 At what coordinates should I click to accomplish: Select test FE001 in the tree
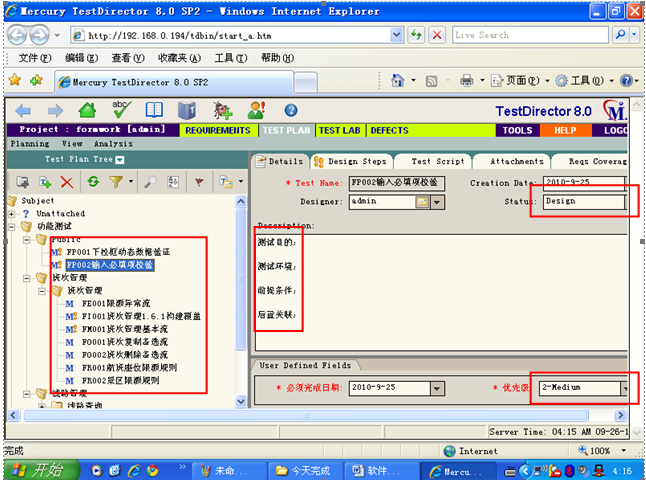point(116,304)
